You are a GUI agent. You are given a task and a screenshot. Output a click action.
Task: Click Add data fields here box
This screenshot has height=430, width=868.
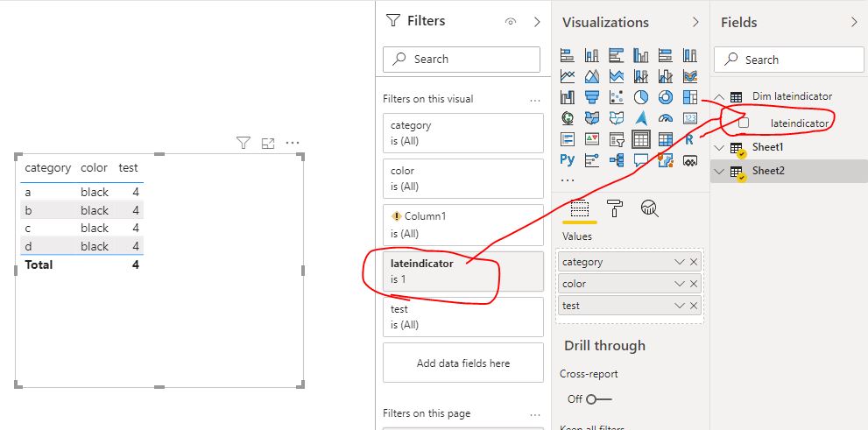(463, 363)
